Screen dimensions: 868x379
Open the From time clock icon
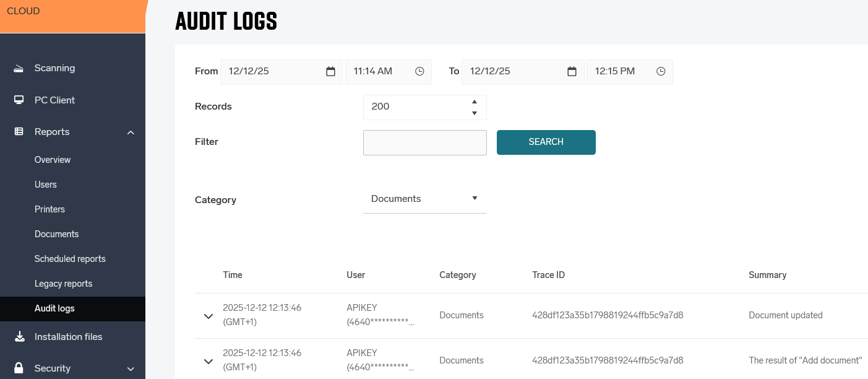[x=419, y=71]
